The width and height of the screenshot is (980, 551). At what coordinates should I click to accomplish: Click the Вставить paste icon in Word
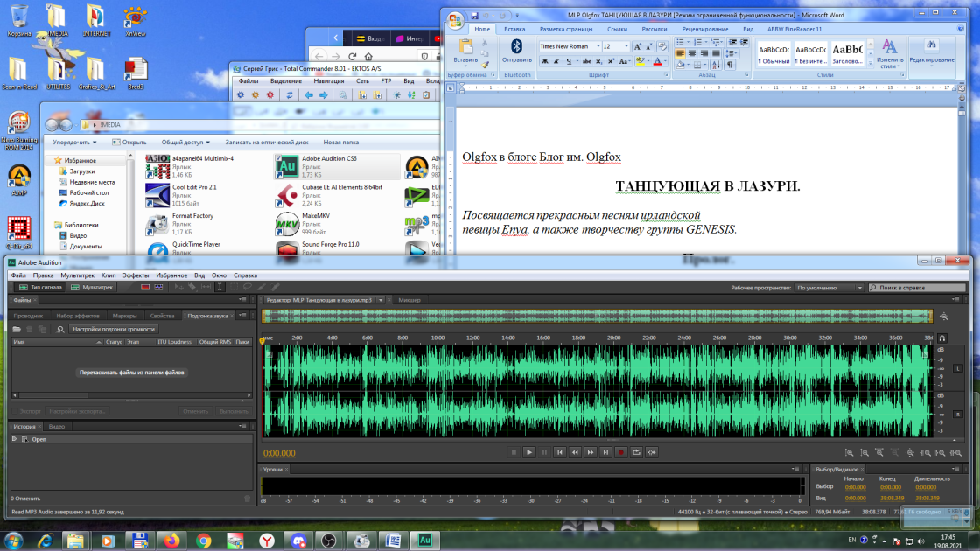click(465, 51)
